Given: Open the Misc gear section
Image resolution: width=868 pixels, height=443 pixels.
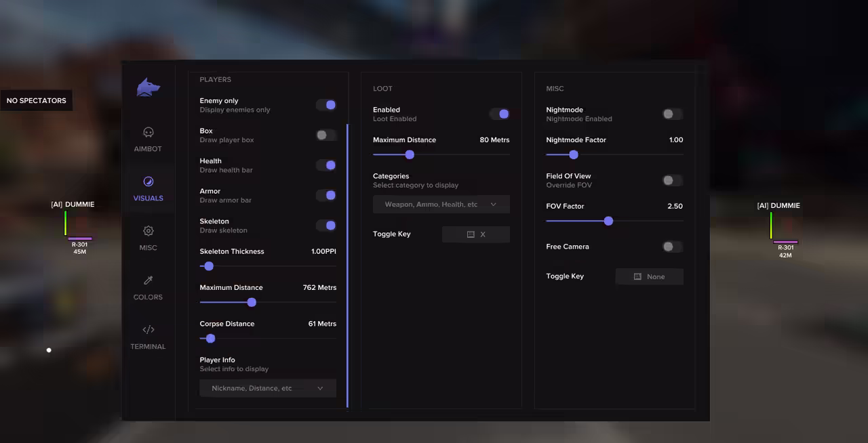Looking at the screenshot, I should click(x=148, y=238).
